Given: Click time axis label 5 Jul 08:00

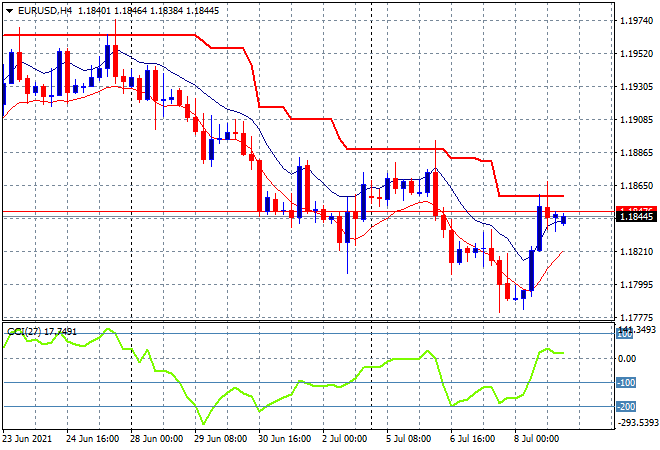Looking at the screenshot, I should [408, 439].
